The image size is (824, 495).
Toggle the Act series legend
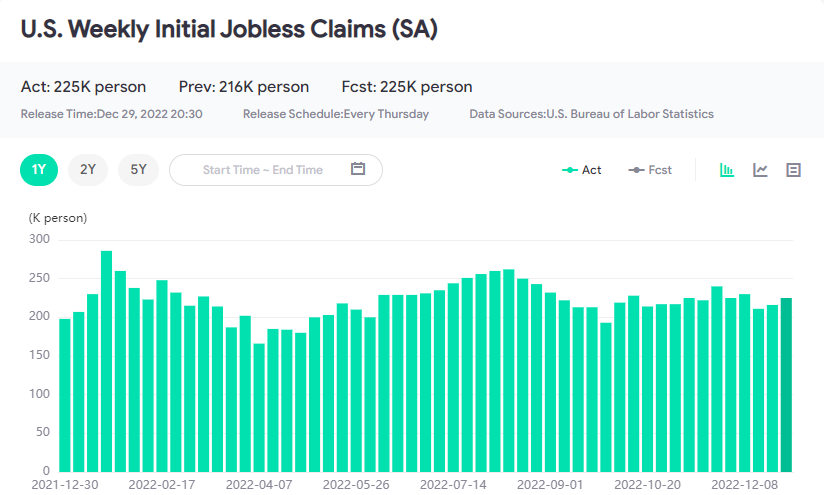pos(582,170)
